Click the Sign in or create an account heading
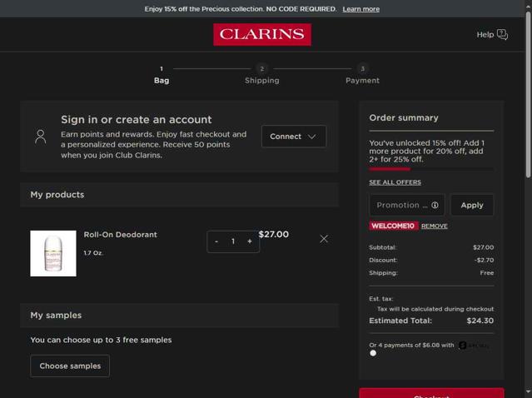This screenshot has width=532, height=398. (x=137, y=119)
